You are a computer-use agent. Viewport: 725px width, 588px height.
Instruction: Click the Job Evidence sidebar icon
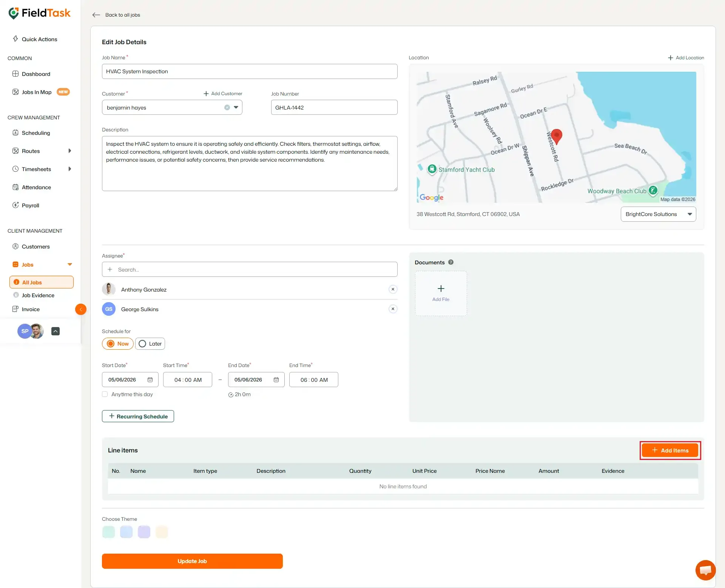click(x=16, y=295)
